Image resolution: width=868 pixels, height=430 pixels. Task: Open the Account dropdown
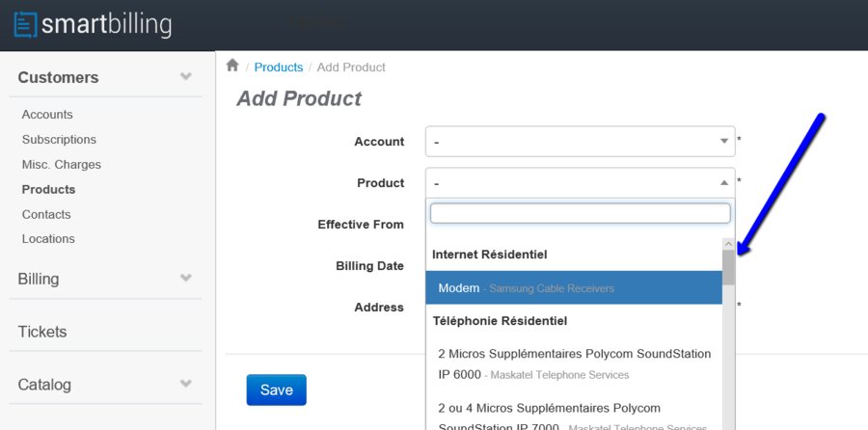point(581,142)
